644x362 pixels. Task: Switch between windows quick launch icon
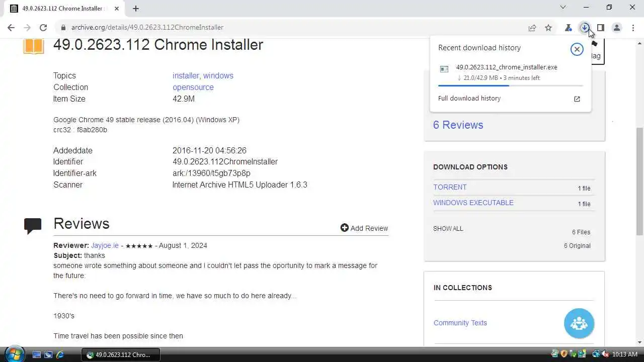[48, 354]
